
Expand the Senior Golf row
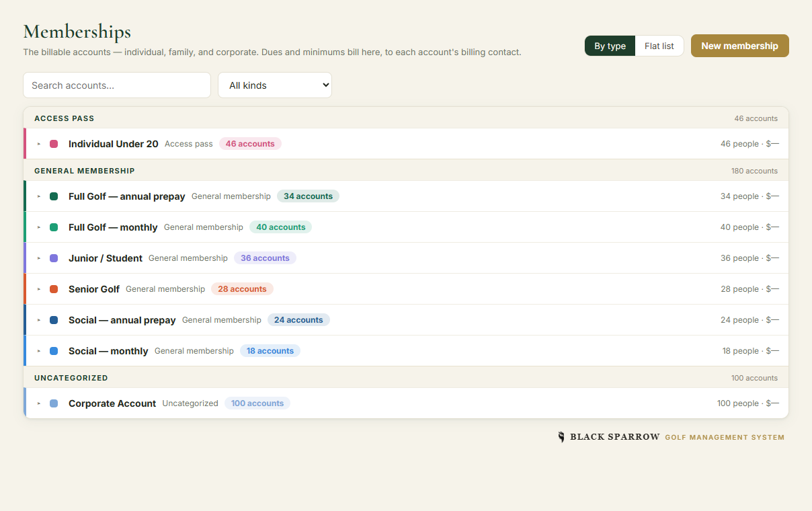click(x=39, y=289)
